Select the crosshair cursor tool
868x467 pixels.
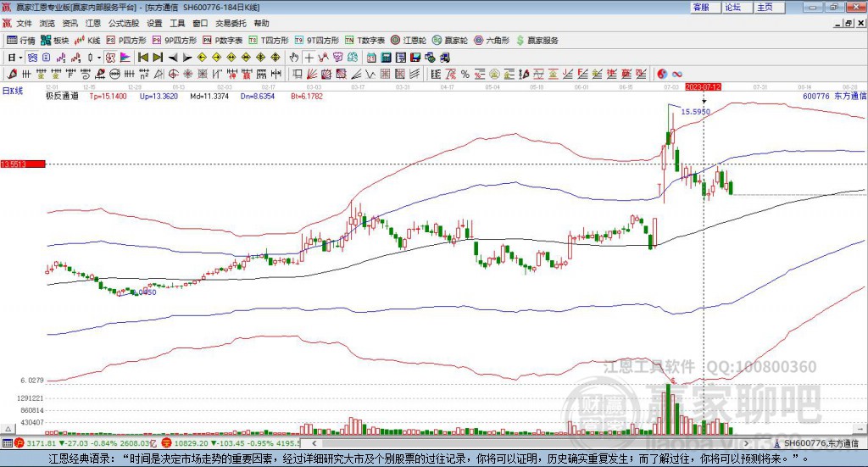click(309, 58)
